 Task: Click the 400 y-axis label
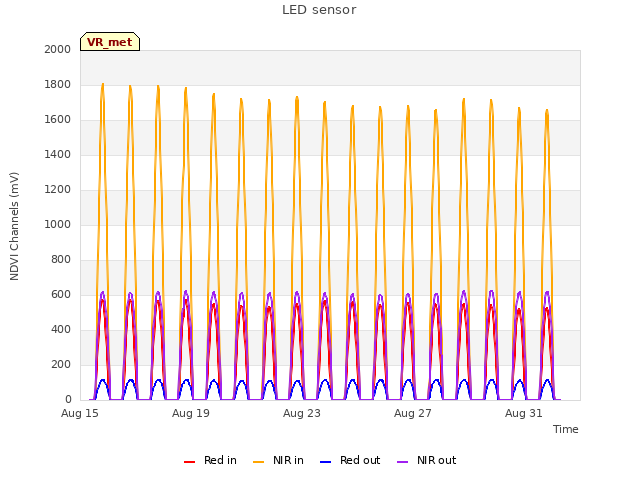61,330
